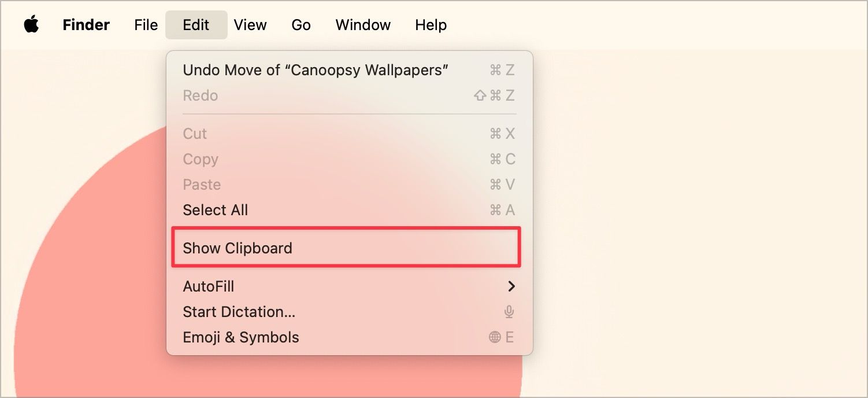Choose Cut from the Edit menu
Image resolution: width=868 pixels, height=398 pixels.
coord(195,134)
